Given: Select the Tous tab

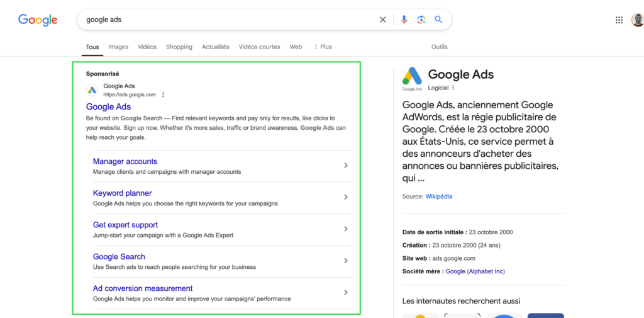Looking at the screenshot, I should point(92,47).
